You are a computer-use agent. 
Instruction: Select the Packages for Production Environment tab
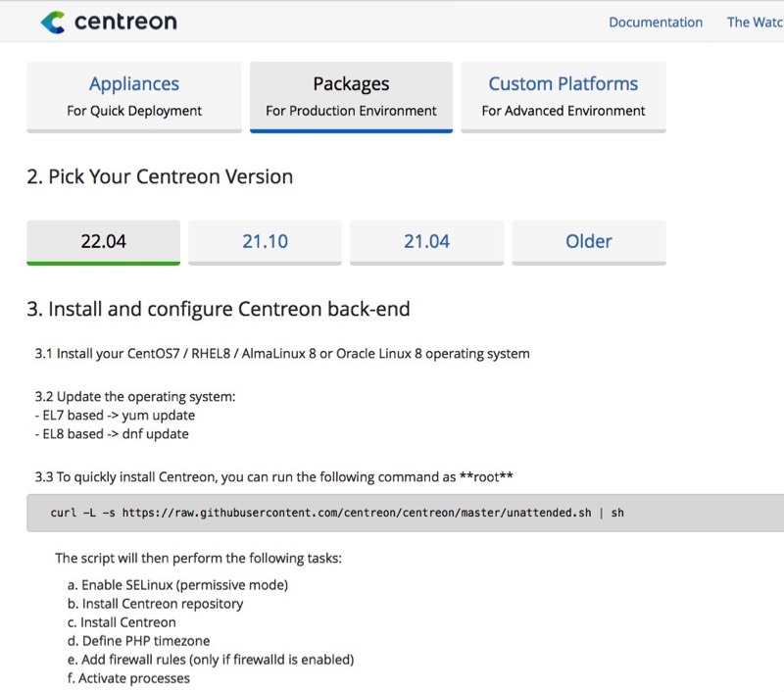351,96
